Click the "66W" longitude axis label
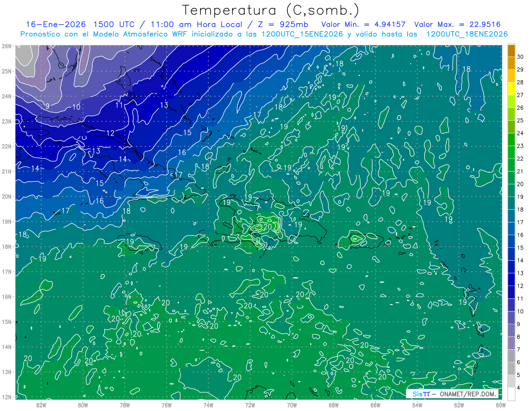This screenshot has height=411, width=532. point(376,404)
